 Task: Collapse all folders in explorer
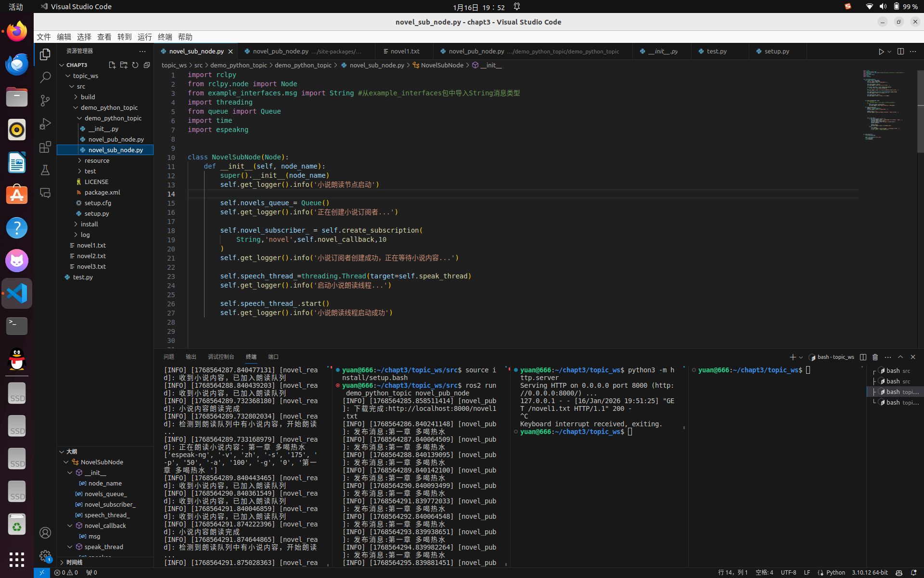click(147, 65)
